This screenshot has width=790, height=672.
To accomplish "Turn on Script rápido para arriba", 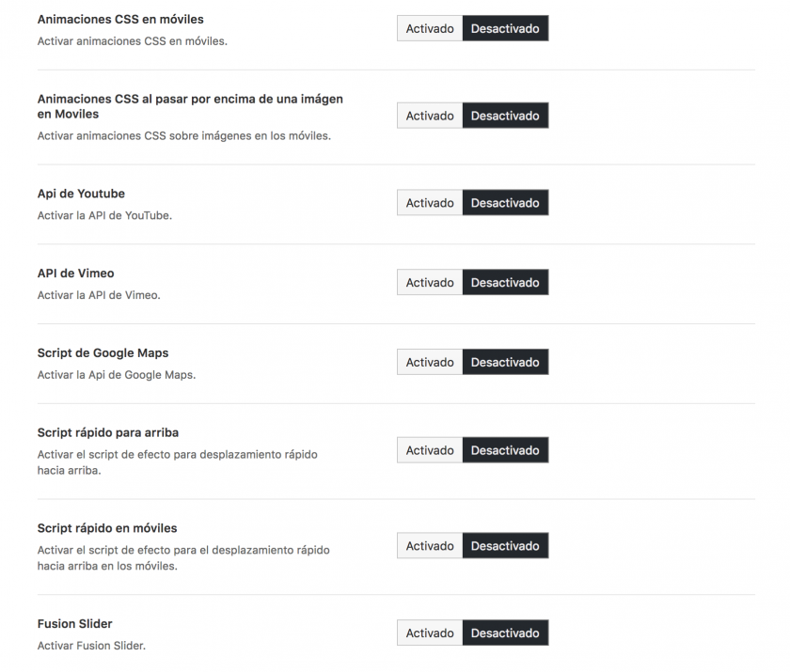I will (430, 450).
